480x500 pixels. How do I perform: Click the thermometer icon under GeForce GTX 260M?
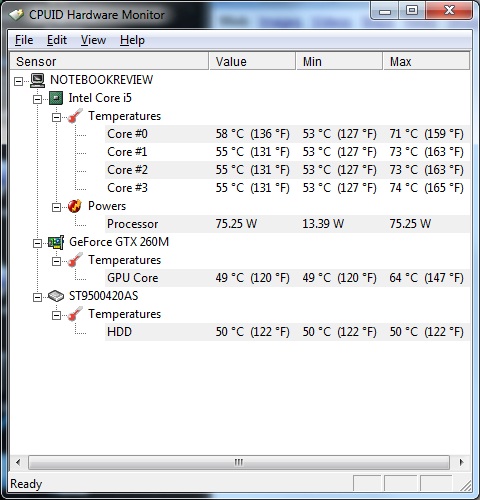(x=75, y=260)
